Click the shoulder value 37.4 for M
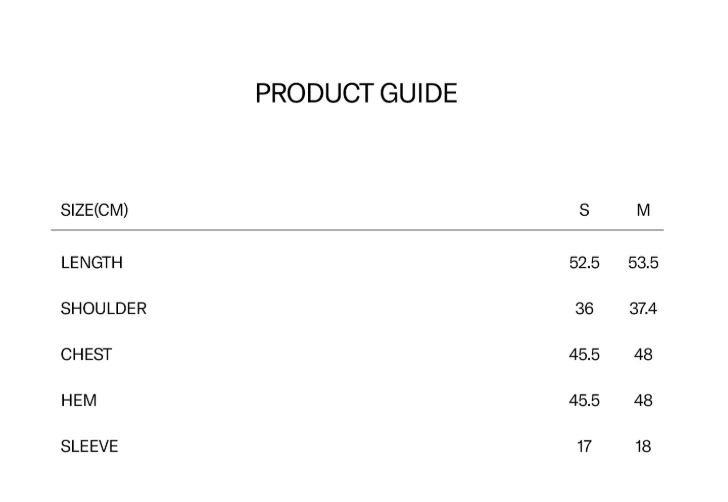 tap(643, 308)
